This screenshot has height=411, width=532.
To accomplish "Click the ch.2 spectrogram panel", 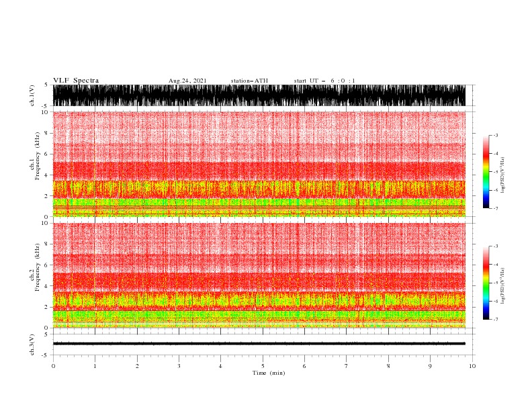I will point(259,275).
